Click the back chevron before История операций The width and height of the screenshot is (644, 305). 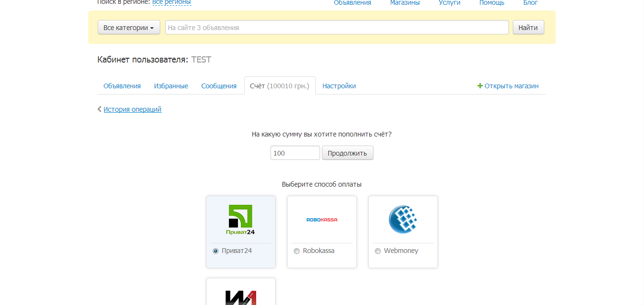(x=99, y=109)
